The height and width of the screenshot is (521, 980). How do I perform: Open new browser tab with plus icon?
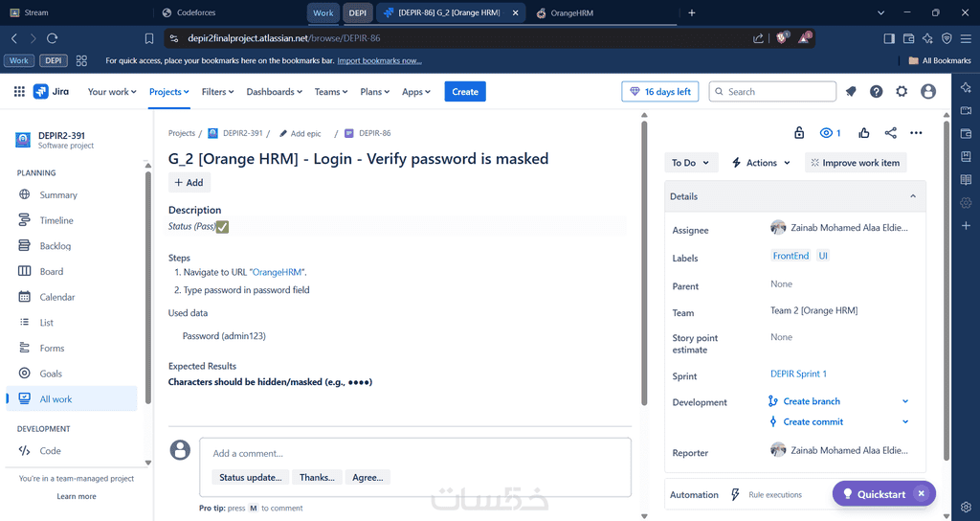(691, 12)
